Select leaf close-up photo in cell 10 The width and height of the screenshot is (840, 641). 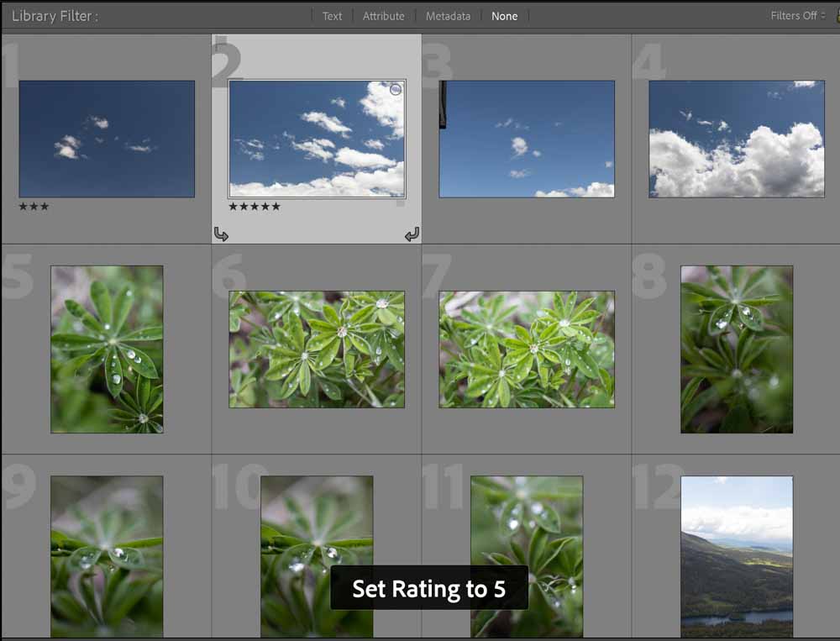pos(318,556)
